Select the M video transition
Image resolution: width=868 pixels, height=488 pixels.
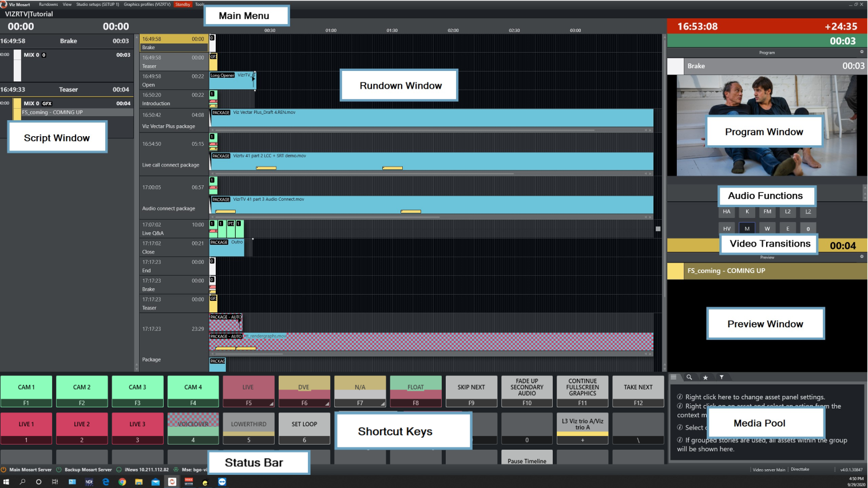click(x=747, y=228)
